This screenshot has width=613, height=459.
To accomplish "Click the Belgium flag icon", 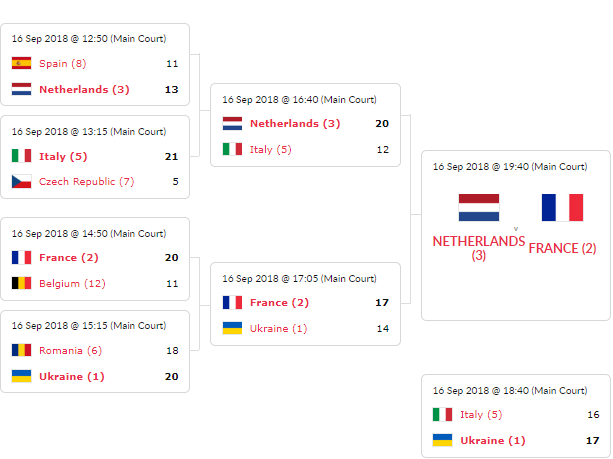I will pos(21,283).
